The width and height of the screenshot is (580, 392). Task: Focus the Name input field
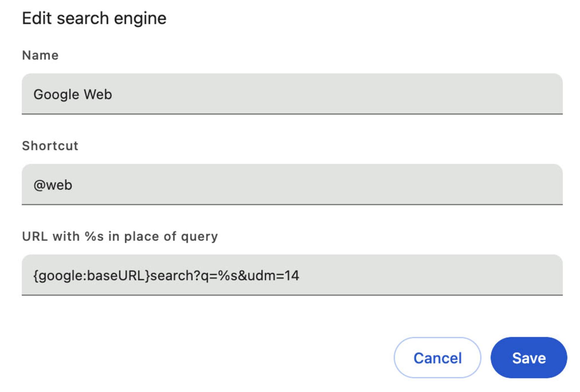[292, 94]
